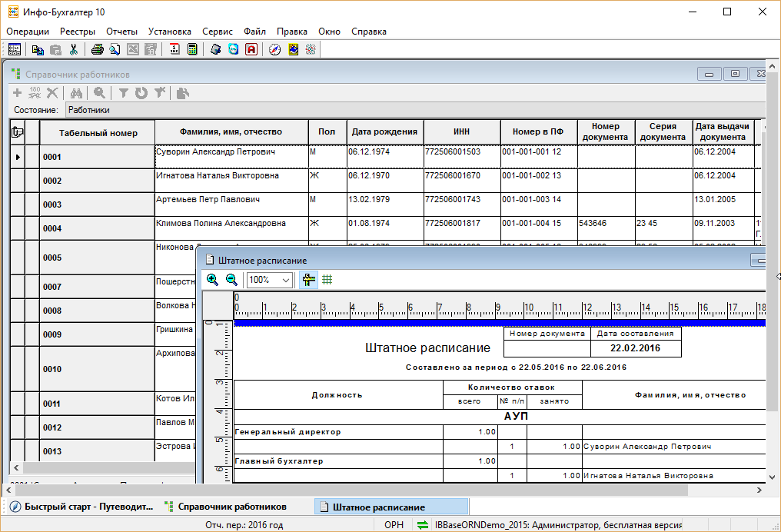Click the red letter A icon
The height and width of the screenshot is (532, 781).
click(x=251, y=49)
